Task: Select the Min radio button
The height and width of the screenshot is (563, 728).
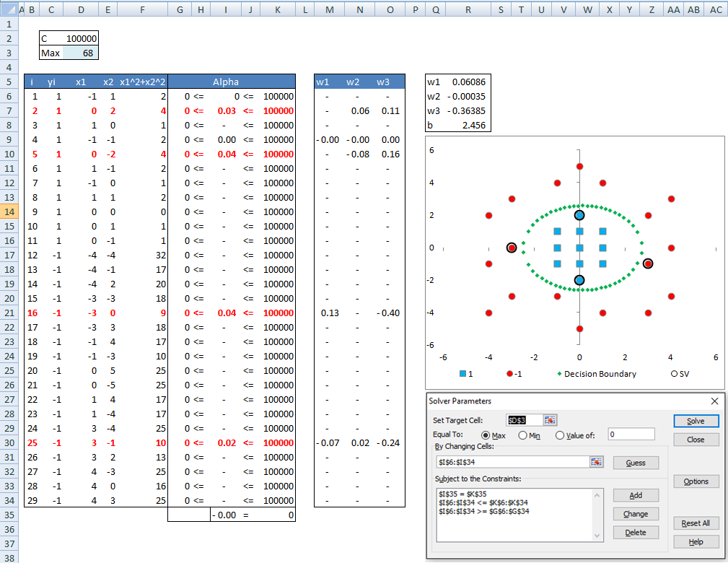Action: 523,435
